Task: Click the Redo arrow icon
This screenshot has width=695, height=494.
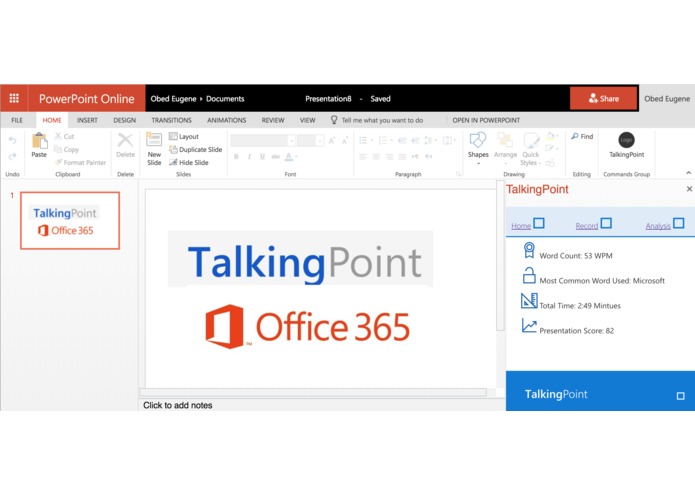Action: (x=12, y=156)
